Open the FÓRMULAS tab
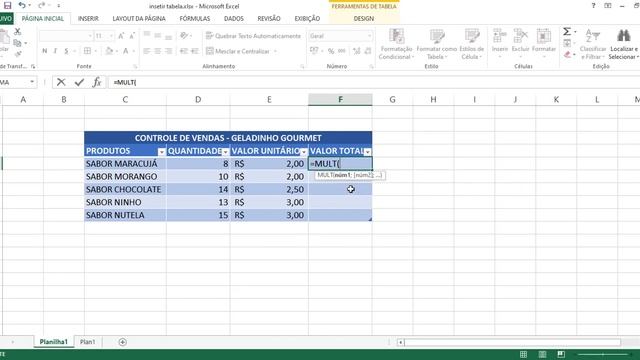The width and height of the screenshot is (640, 360). pyautogui.click(x=195, y=18)
